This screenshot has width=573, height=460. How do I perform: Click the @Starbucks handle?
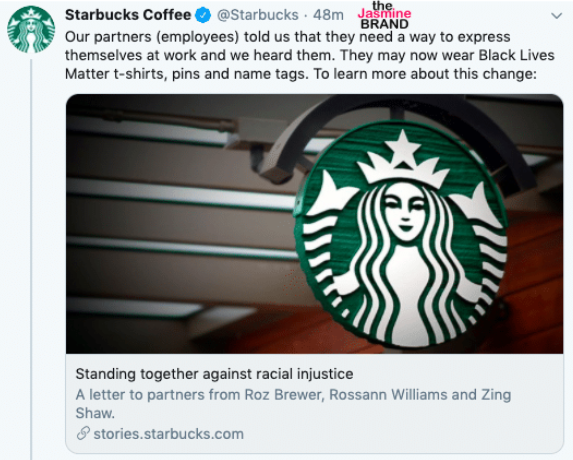(258, 15)
